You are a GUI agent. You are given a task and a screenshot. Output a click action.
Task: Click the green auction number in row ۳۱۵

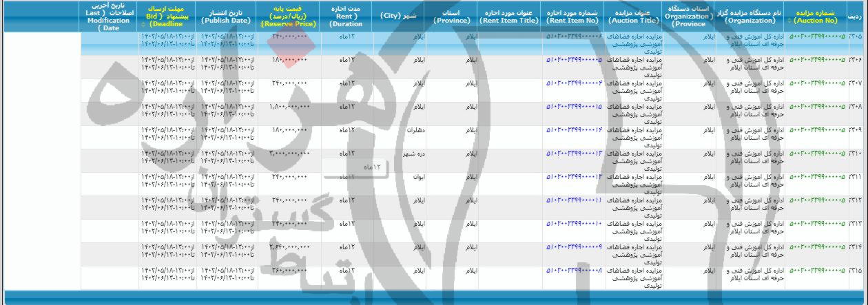coord(817,270)
